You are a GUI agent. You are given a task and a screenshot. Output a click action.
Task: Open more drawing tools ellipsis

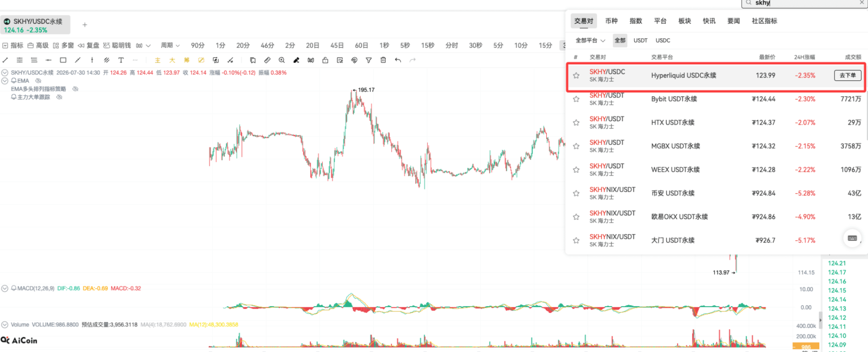coord(135,60)
